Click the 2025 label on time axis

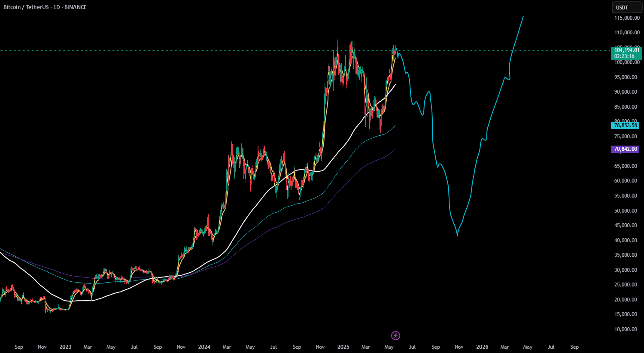343,347
